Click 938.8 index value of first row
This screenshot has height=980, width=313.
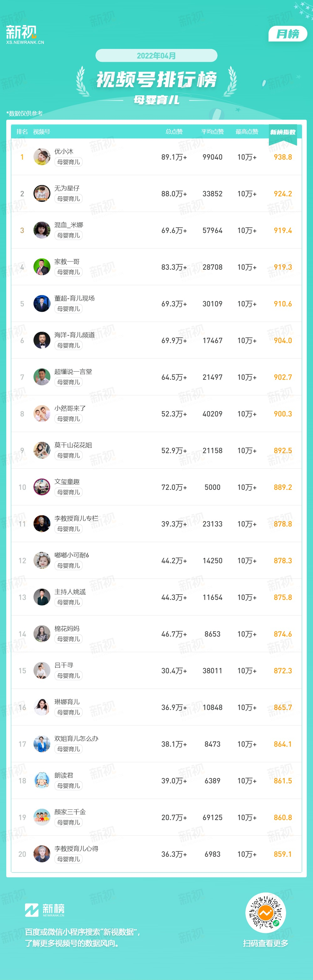[x=283, y=157]
